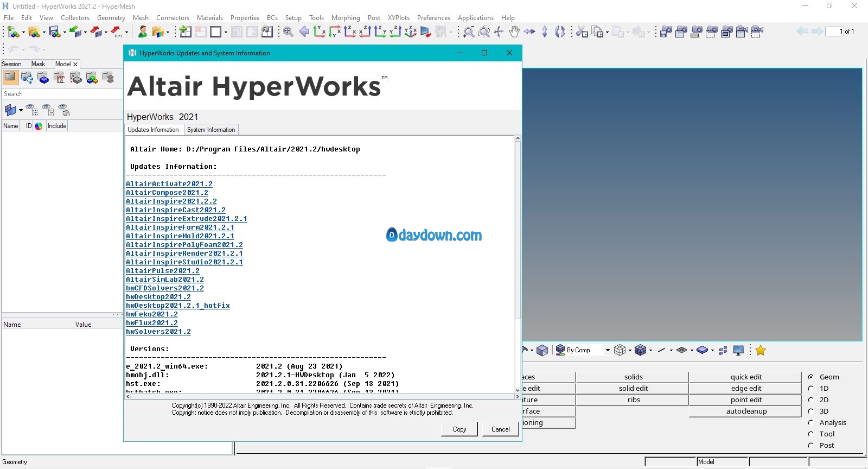Expand the Copy Page dropdown arrow
Viewport: 868px width, 469px height.
point(607,33)
